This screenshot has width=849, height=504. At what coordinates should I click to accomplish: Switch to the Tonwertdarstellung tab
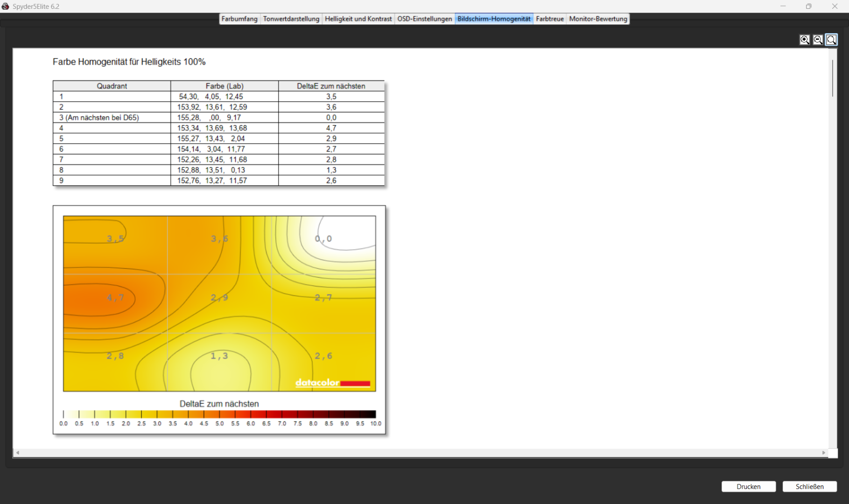291,19
